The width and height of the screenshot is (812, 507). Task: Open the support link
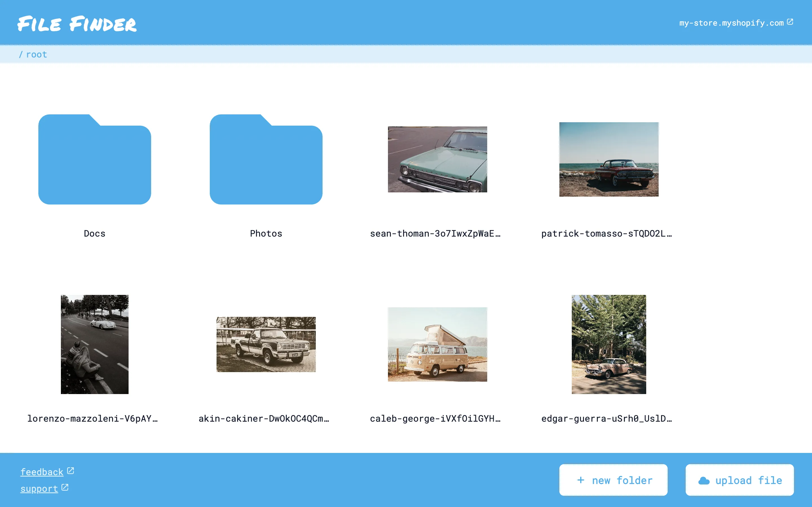tap(39, 489)
